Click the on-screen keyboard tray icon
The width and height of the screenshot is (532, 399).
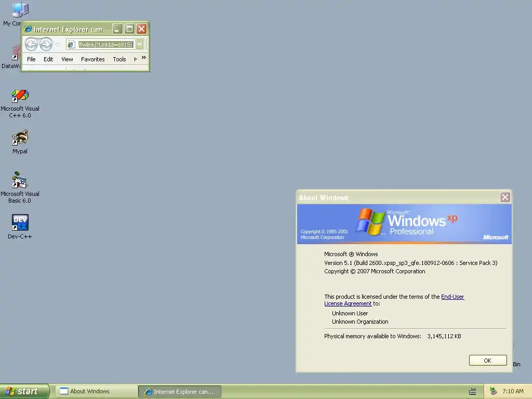(x=472, y=392)
